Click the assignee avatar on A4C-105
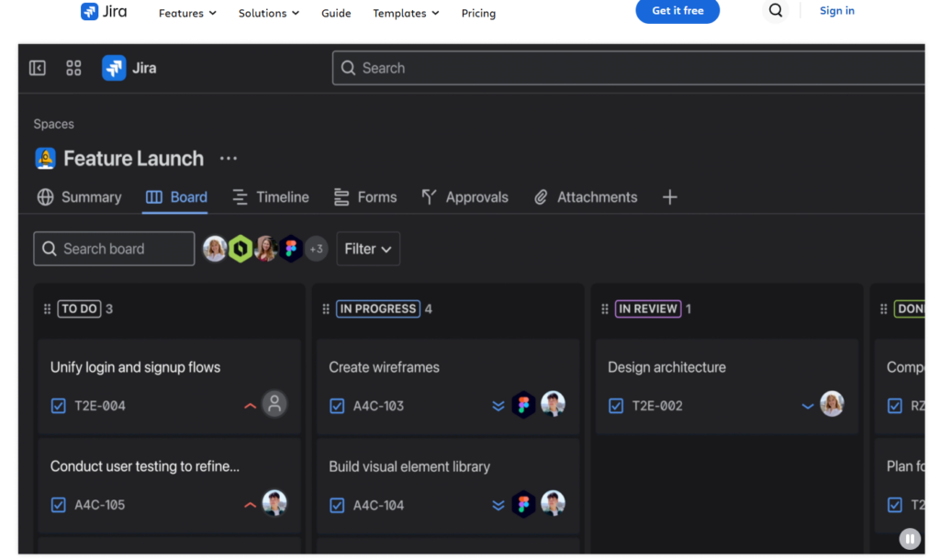940x560 pixels. pos(274,503)
